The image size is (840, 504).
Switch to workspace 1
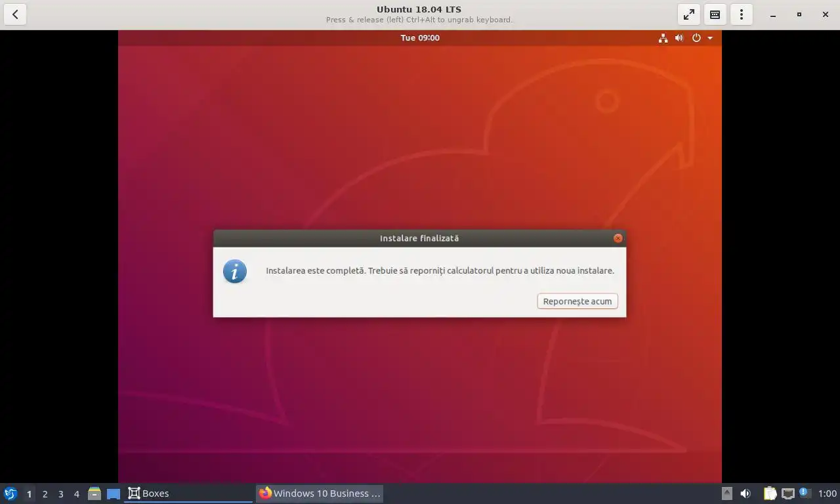29,493
